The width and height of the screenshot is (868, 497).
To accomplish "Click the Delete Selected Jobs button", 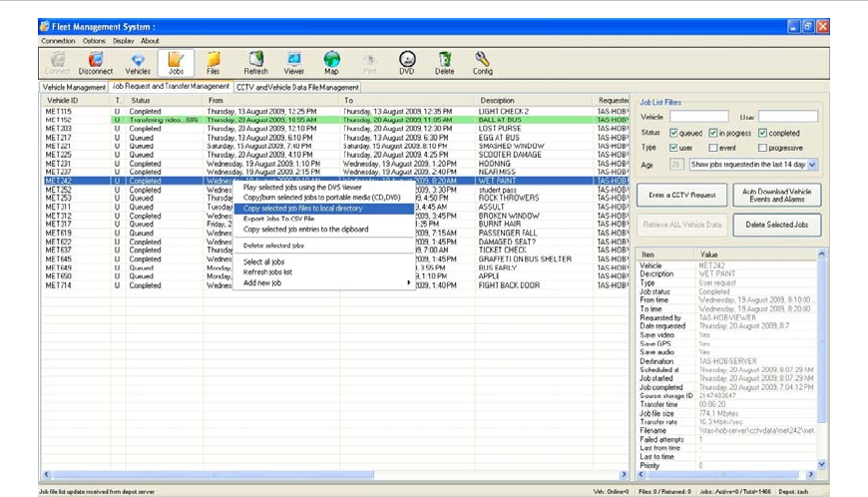I will [779, 226].
